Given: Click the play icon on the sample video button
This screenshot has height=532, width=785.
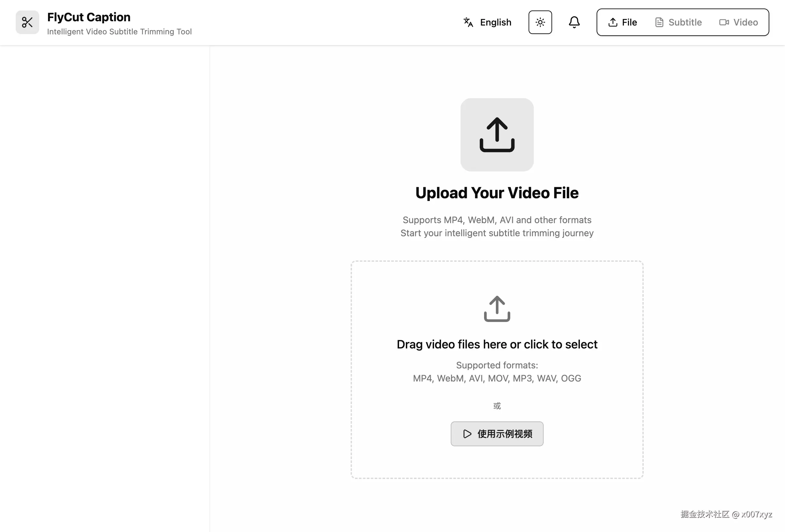Looking at the screenshot, I should pyautogui.click(x=467, y=434).
